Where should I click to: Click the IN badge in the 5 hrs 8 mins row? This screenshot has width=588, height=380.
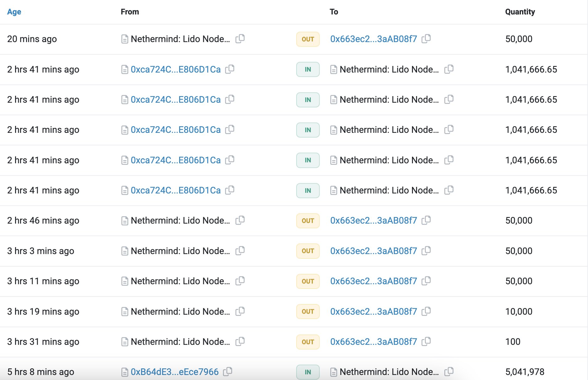[x=308, y=372]
